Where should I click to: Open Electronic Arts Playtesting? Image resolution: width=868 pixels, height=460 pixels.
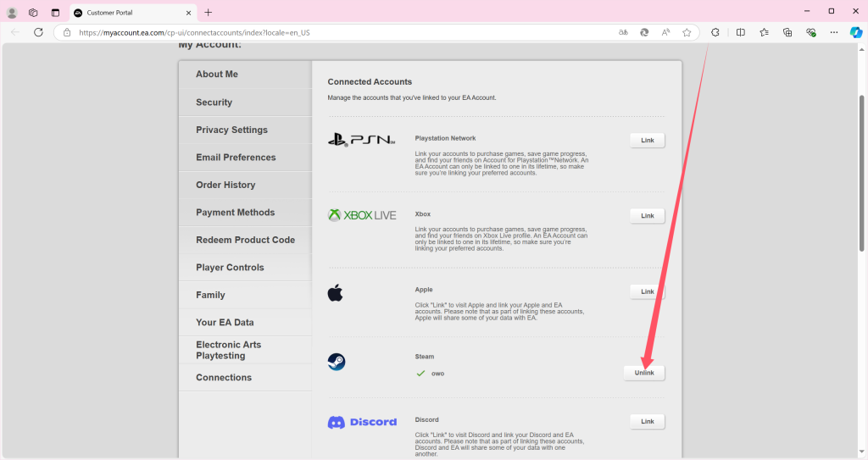pyautogui.click(x=245, y=350)
